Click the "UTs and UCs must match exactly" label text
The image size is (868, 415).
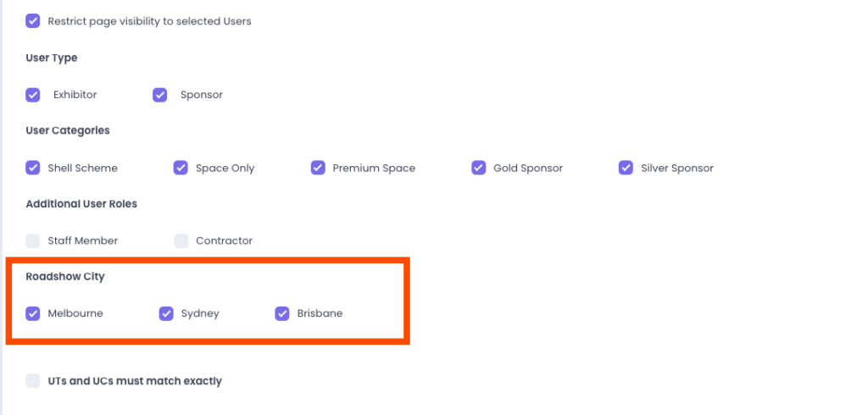click(135, 381)
